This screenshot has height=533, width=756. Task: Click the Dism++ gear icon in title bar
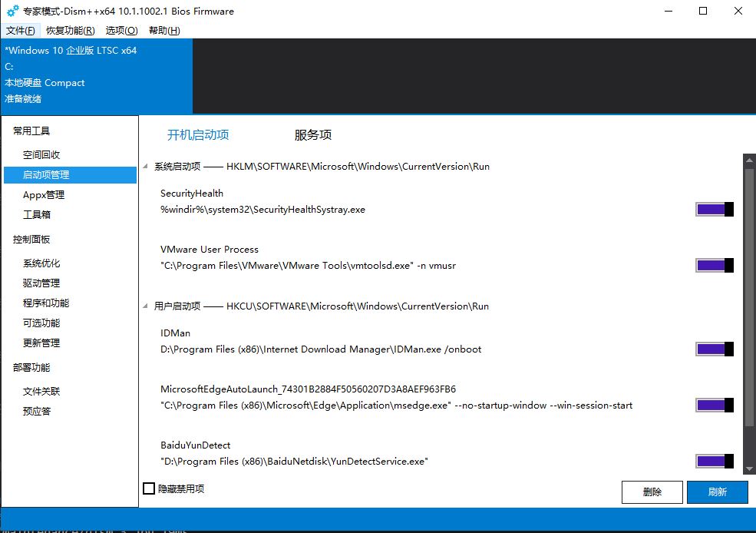pos(12,12)
